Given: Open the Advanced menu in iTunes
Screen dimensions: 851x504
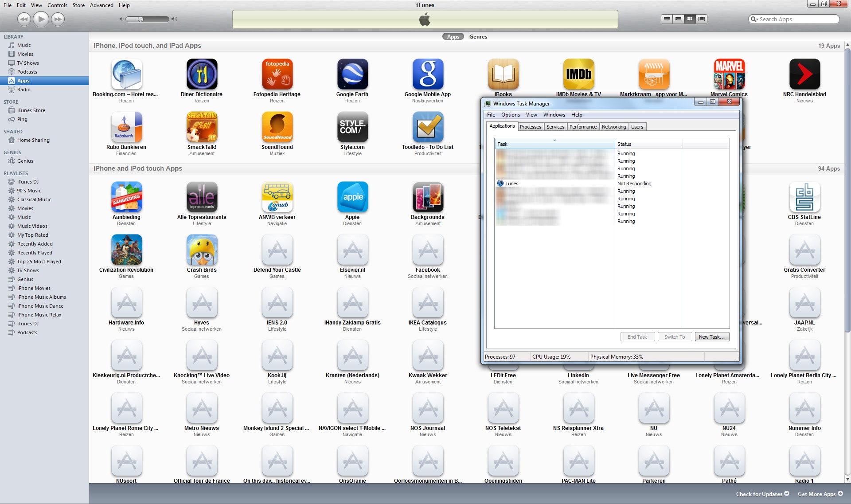Looking at the screenshot, I should coord(101,5).
